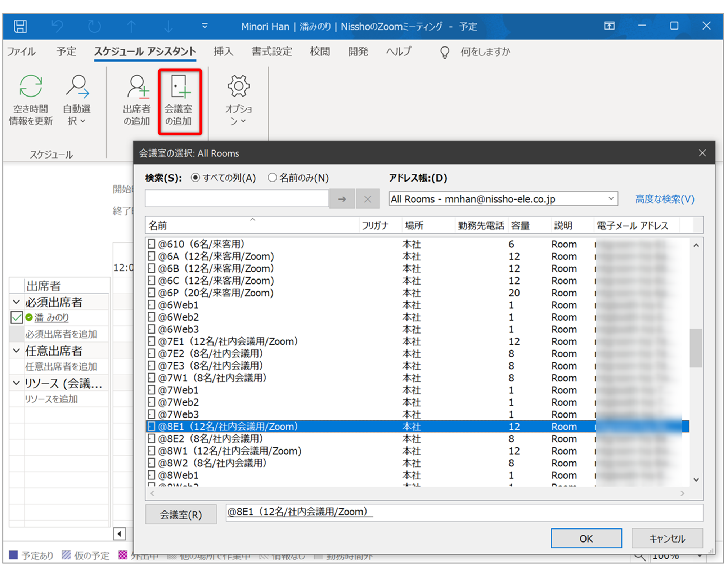The image size is (728, 567).
Task: Click room icon beside @7E3 row
Action: (152, 366)
